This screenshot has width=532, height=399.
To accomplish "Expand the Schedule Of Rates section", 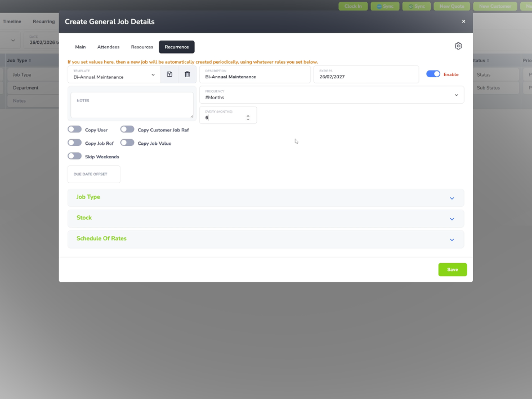I will [266, 239].
